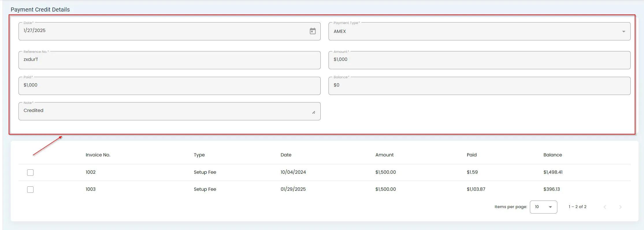The height and width of the screenshot is (230, 644).
Task: Focus the Reference No. field
Action: point(169,60)
